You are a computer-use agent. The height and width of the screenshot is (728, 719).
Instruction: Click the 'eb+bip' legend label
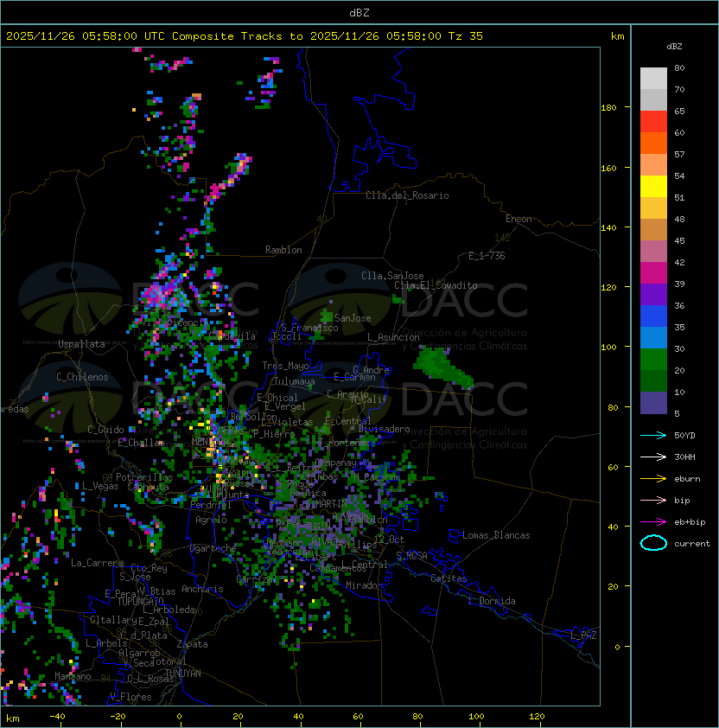click(x=690, y=522)
